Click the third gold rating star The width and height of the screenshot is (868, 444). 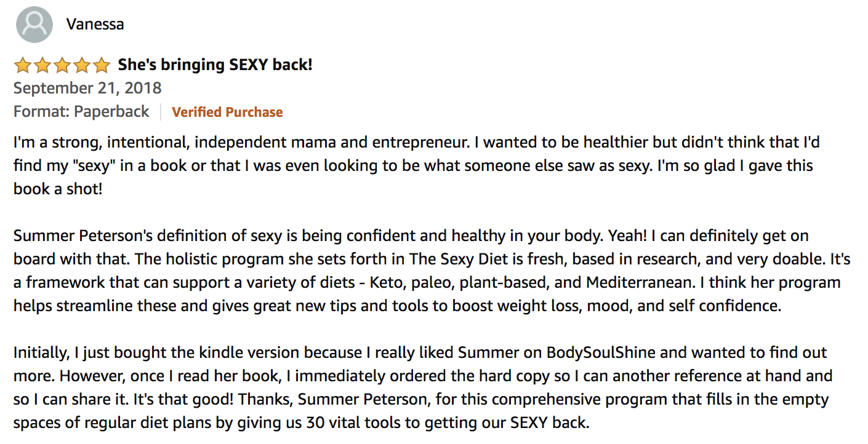[62, 65]
